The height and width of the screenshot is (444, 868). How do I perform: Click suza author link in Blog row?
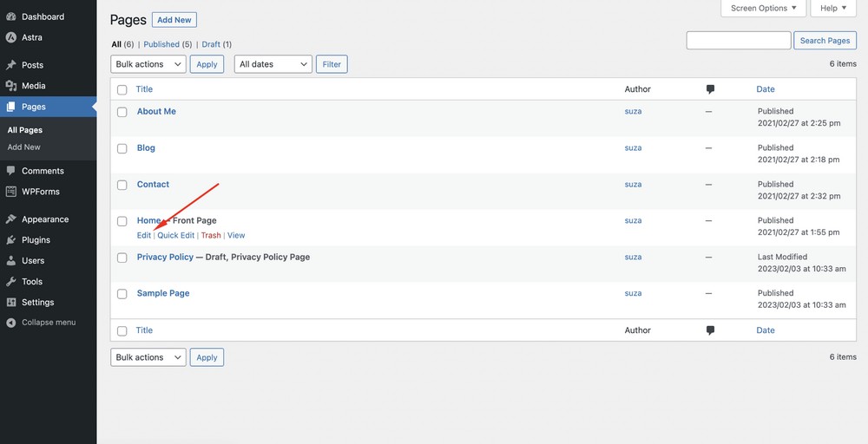[634, 147]
